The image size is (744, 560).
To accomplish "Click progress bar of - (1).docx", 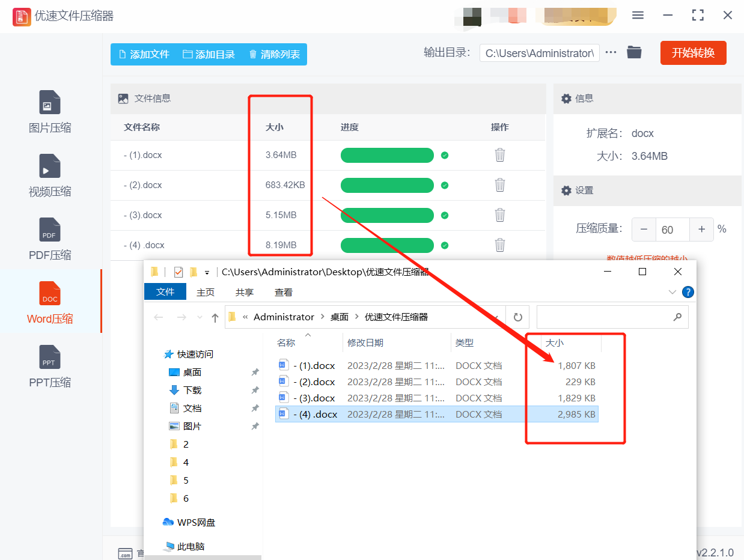I will coord(387,155).
